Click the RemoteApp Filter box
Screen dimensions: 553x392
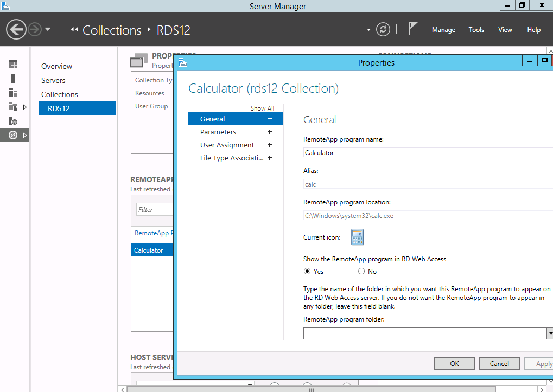coord(155,210)
